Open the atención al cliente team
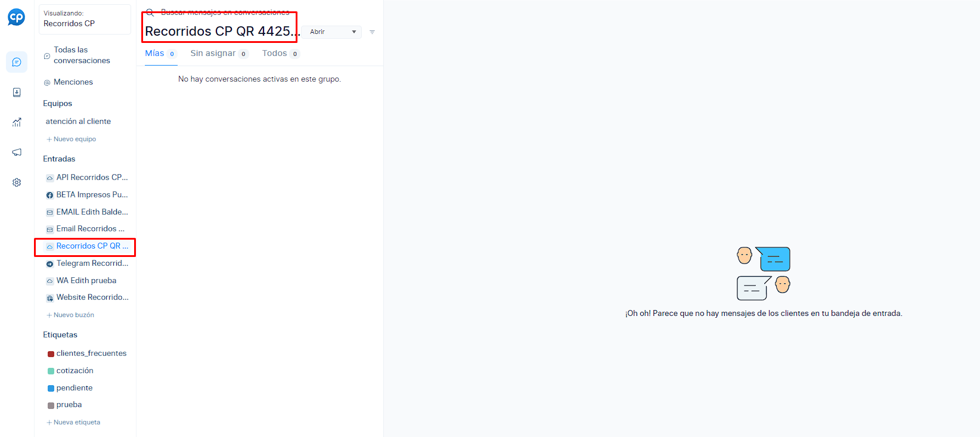 [78, 122]
